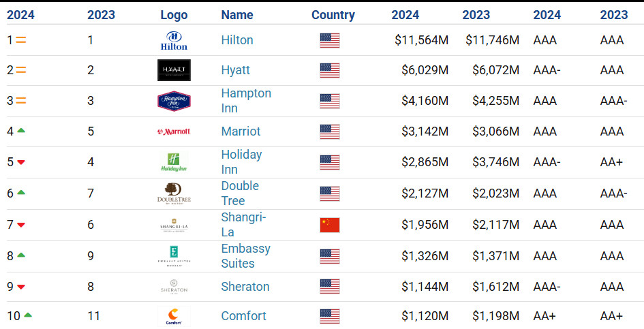This screenshot has height=329, width=644.
Task: Click the Comfort logo
Action: coord(174,316)
